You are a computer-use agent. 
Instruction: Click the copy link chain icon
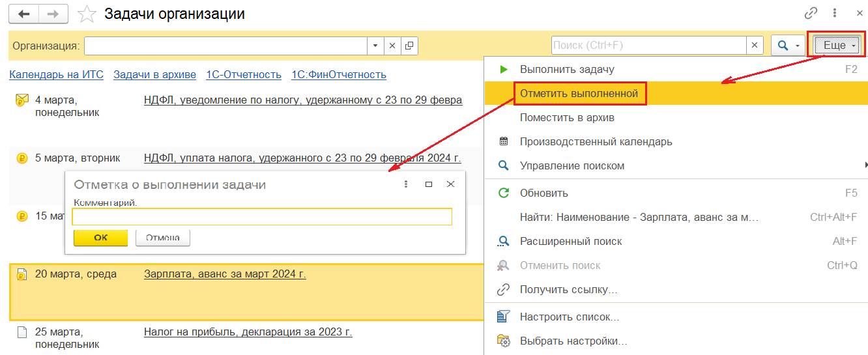(811, 13)
